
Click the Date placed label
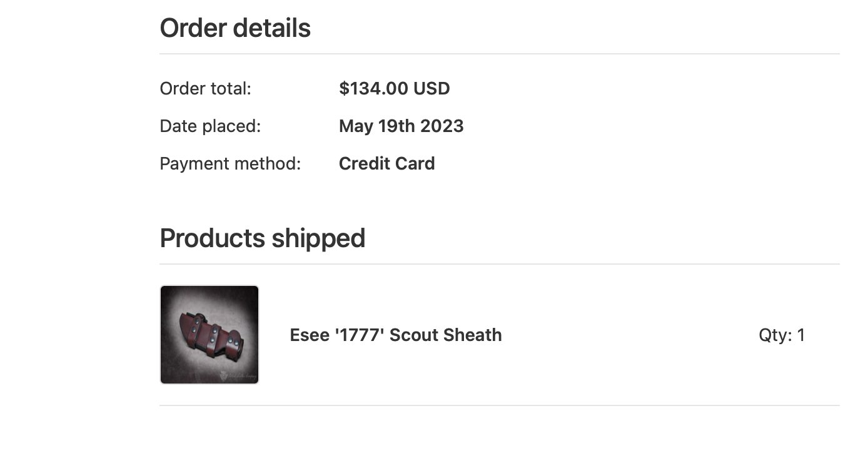tap(210, 126)
